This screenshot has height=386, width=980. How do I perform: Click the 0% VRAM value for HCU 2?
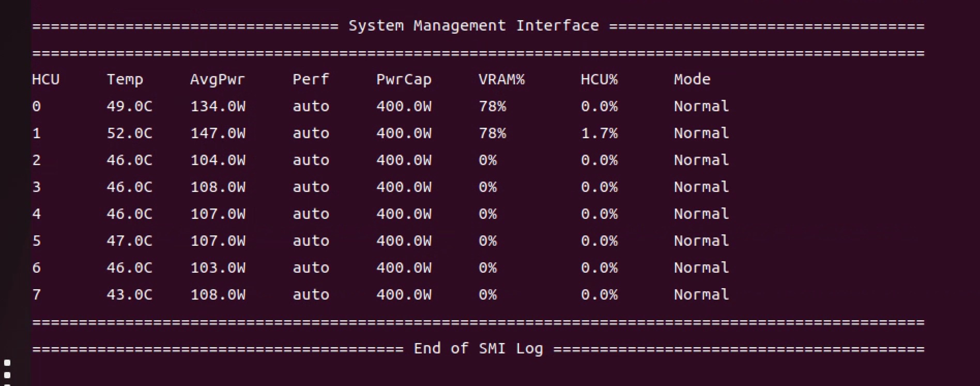click(487, 160)
